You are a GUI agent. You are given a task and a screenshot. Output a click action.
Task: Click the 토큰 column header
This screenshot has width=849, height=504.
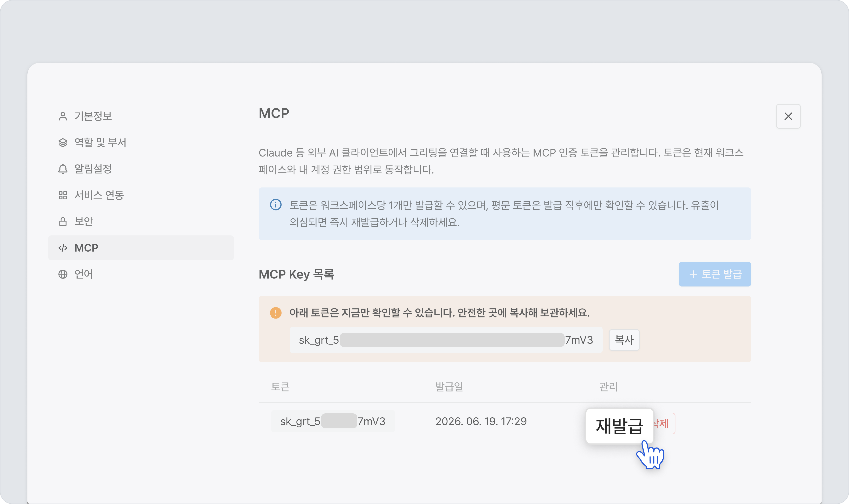(x=280, y=386)
